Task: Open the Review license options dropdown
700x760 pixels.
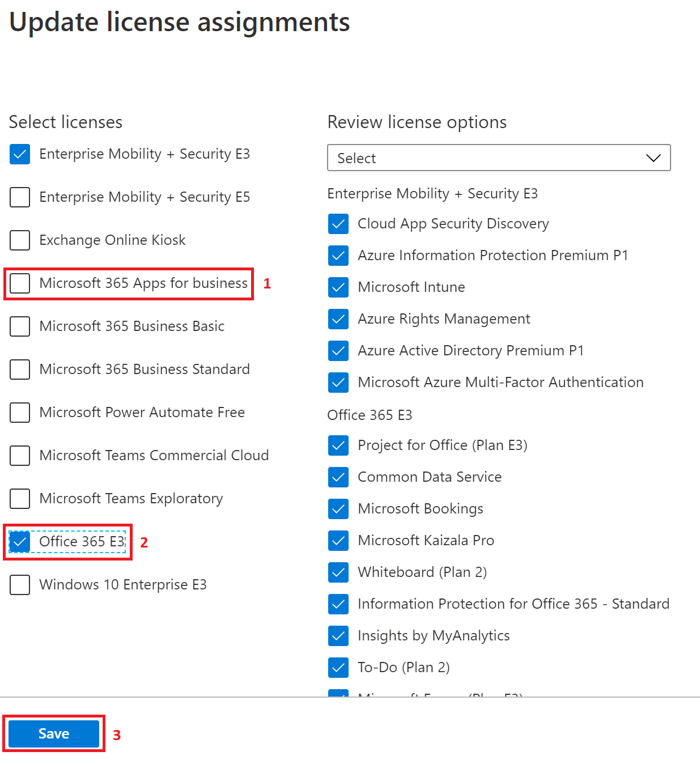Action: coord(499,158)
